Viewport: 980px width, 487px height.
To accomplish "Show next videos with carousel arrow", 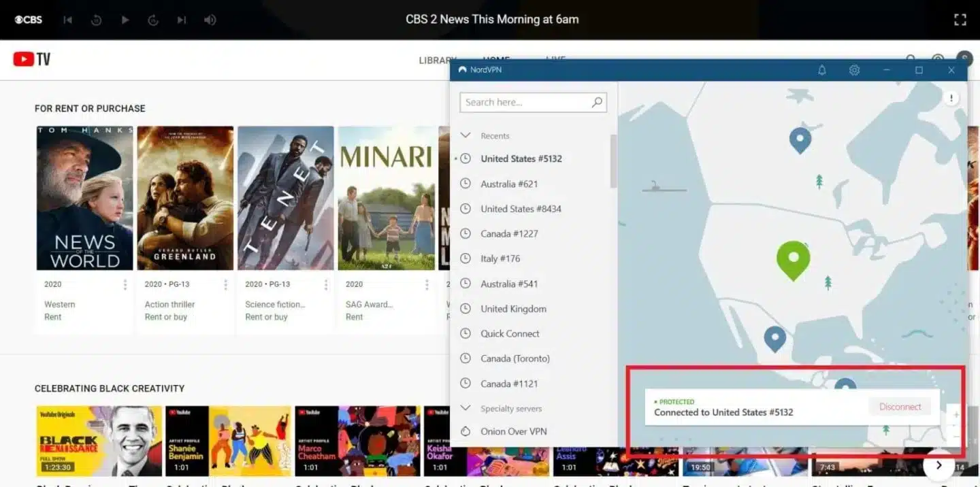I will coord(938,465).
